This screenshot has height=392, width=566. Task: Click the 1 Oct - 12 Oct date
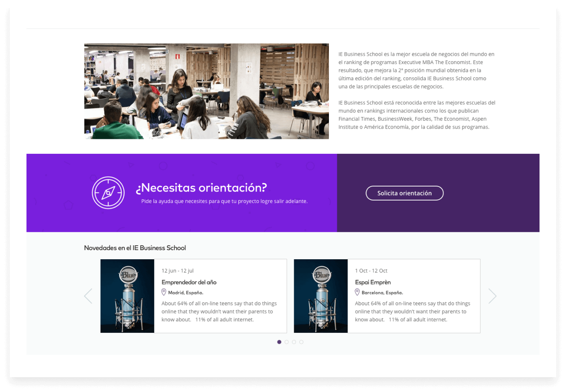click(371, 271)
